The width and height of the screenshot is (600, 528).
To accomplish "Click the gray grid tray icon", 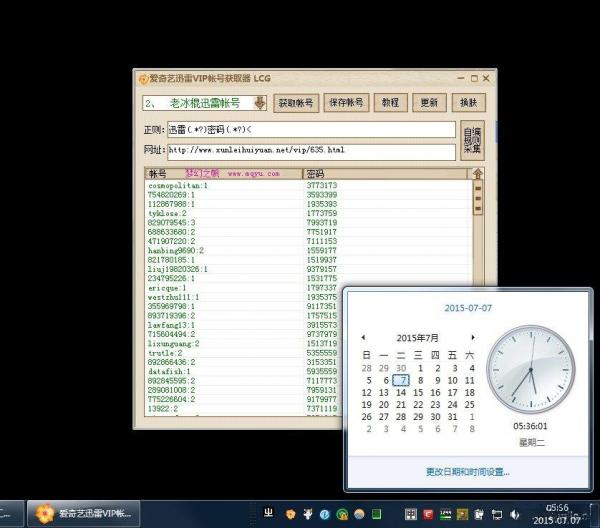I will [411, 514].
